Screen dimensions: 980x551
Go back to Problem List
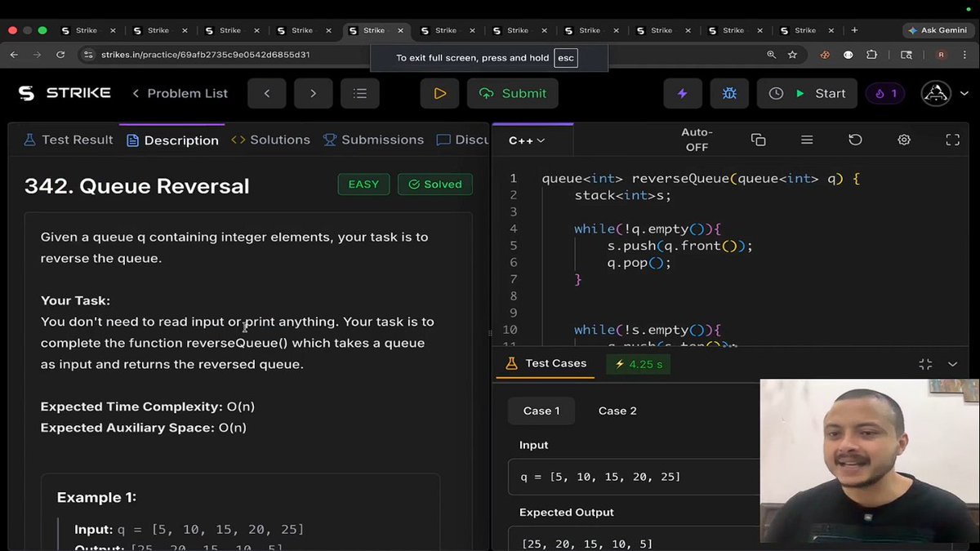[180, 93]
